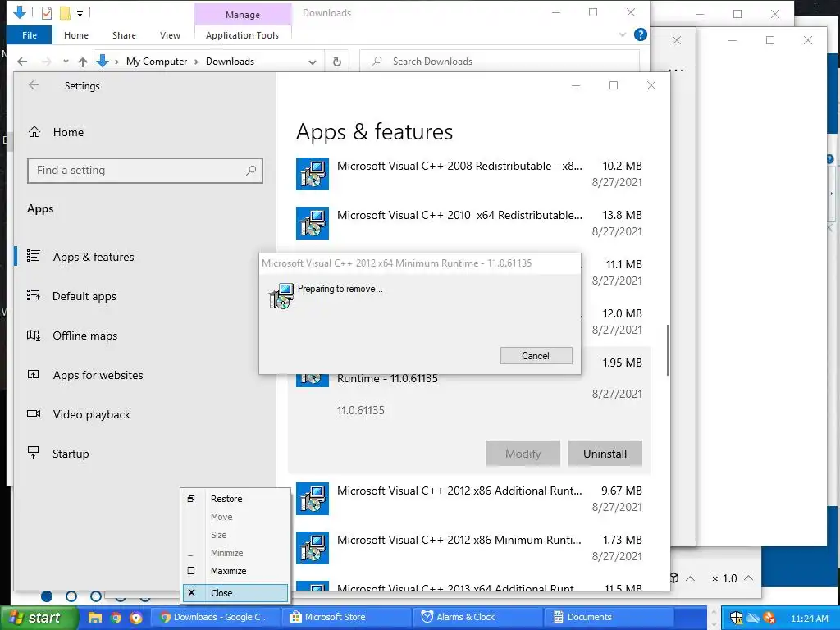Switch to Downloads - Google Chrome taskbar item
The height and width of the screenshot is (630, 840).
click(217, 617)
